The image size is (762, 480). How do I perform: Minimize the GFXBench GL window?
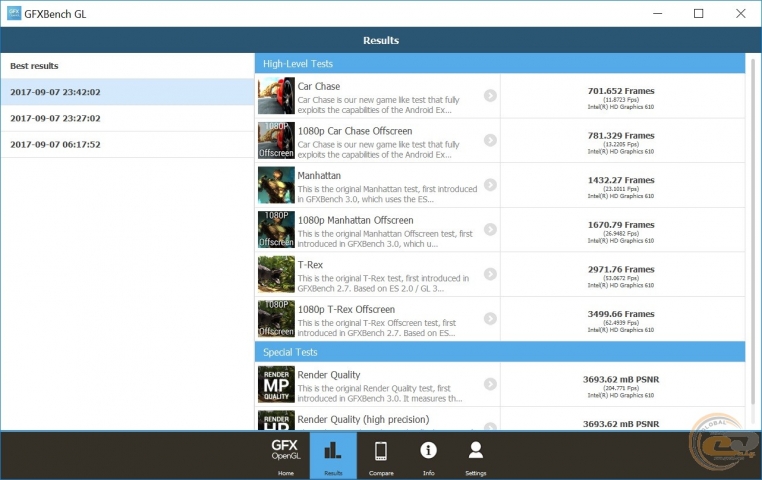click(658, 14)
